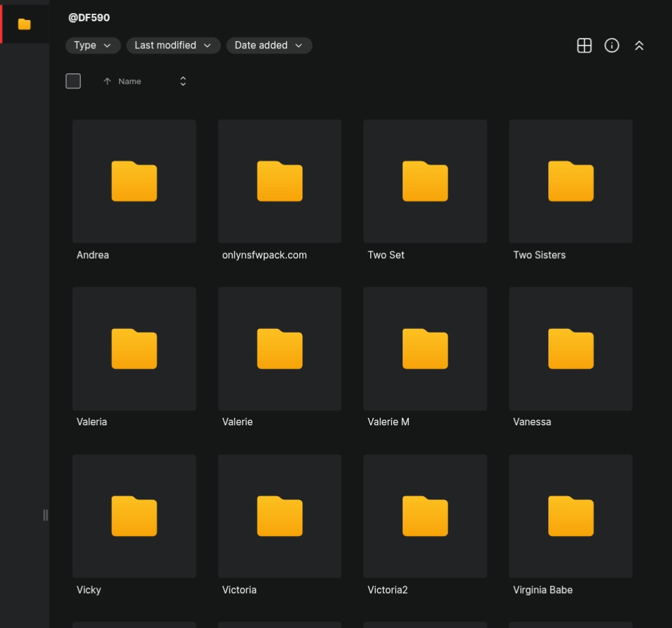Click the onlynsfwpack.com name label
Screen dimensions: 672x628
[x=264, y=255]
